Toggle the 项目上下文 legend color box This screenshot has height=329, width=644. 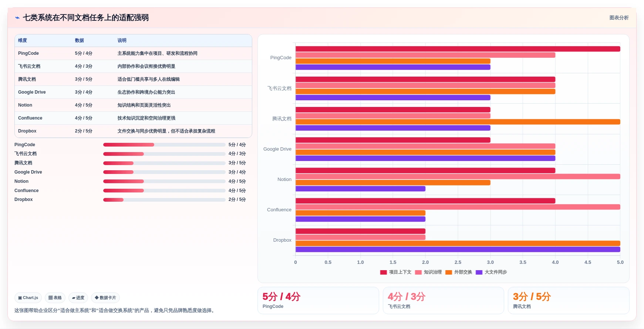pyautogui.click(x=383, y=272)
